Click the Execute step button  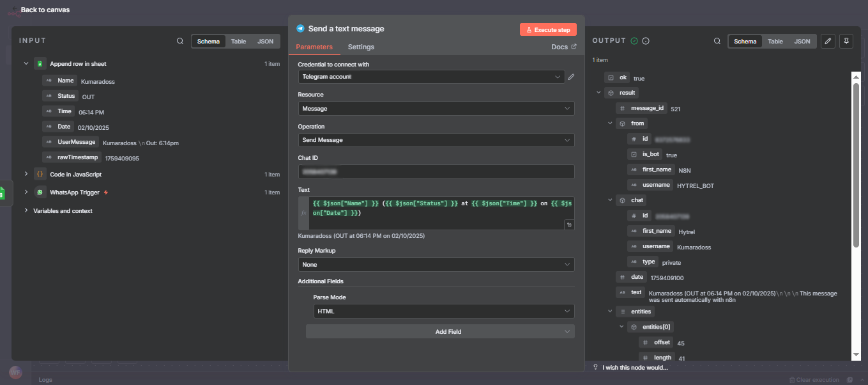[547, 29]
